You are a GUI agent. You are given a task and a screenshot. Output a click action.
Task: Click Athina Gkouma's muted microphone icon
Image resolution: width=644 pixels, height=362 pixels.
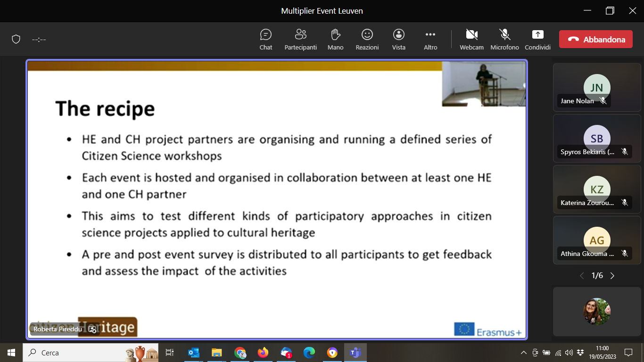coord(625,254)
